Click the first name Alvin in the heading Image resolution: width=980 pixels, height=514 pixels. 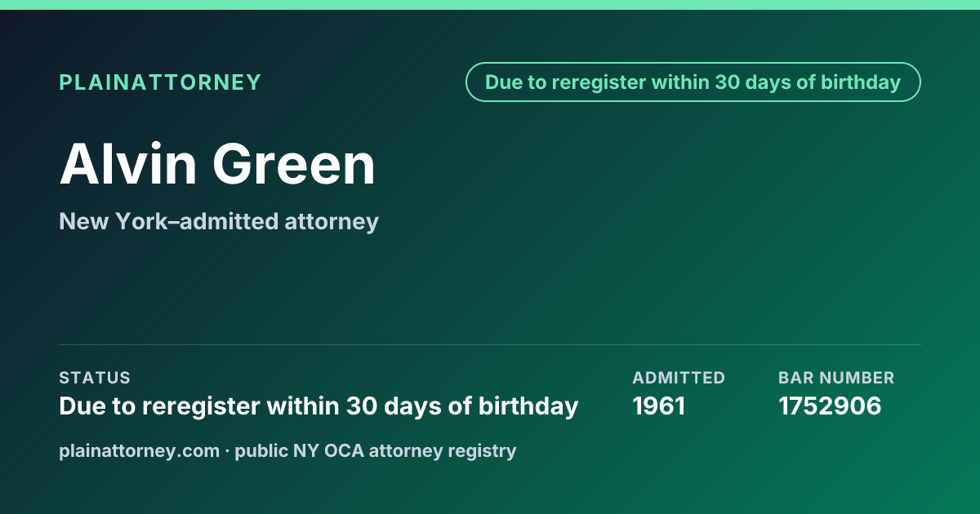click(x=129, y=164)
